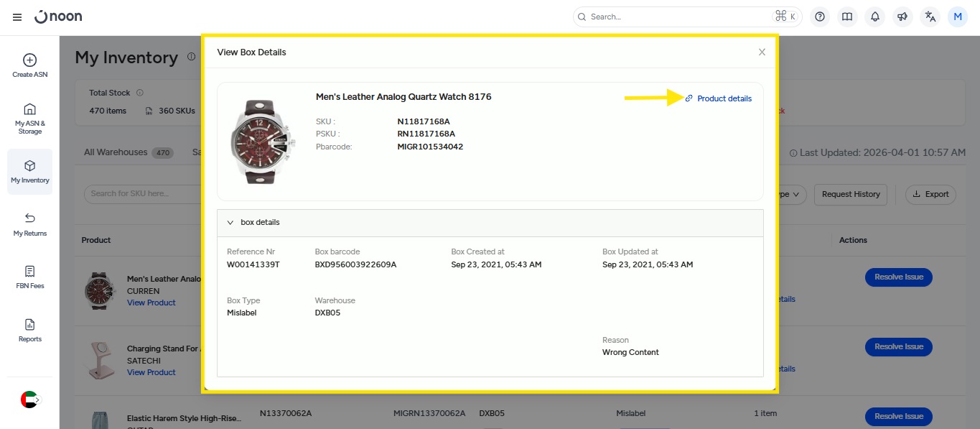
Task: Open My ASN & Storage section
Action: (30, 118)
